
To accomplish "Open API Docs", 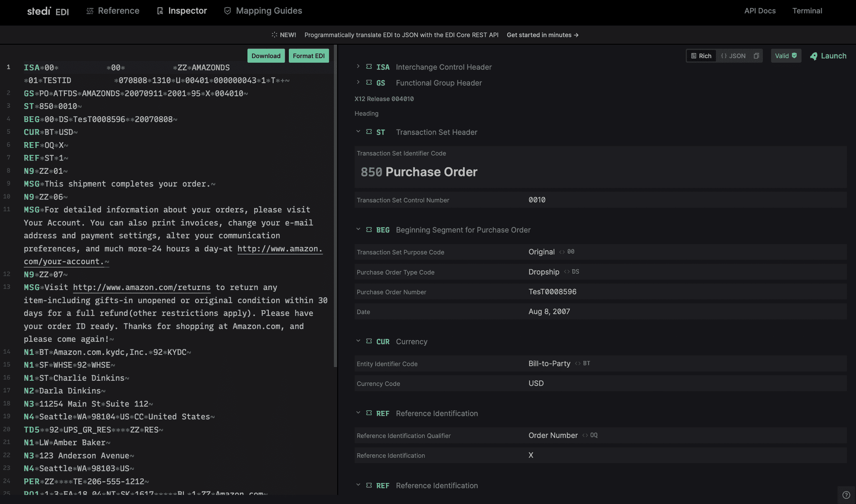I will pyautogui.click(x=760, y=10).
